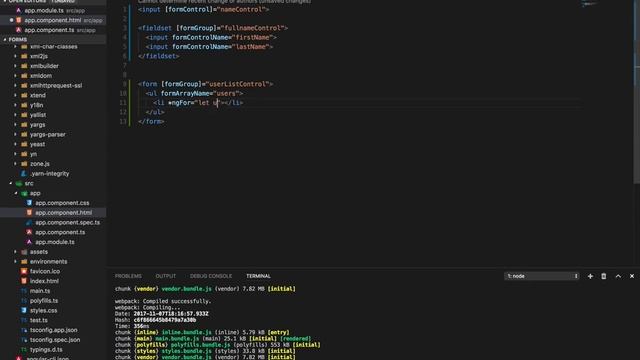Screen dimensions: 640x360
Task: Click the JSON icon beside tsconfig.app.json
Action: [24, 330]
